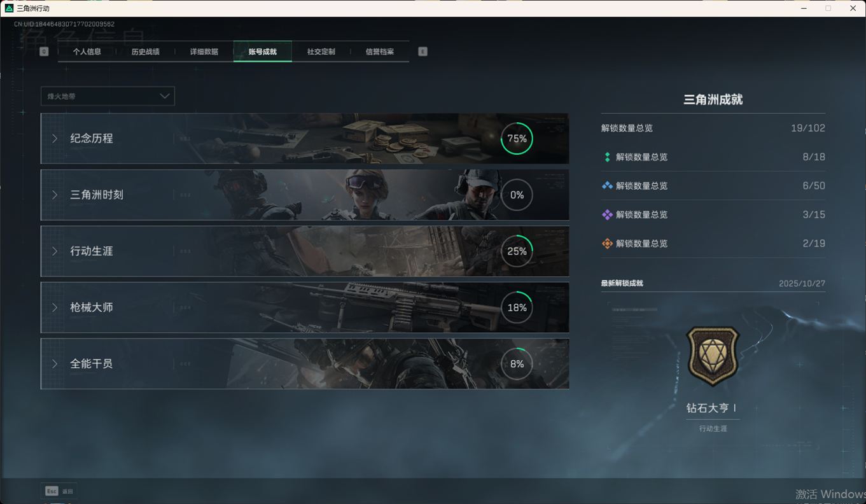Click the orange achievement tier icon
This screenshot has width=866, height=504.
pos(607,244)
